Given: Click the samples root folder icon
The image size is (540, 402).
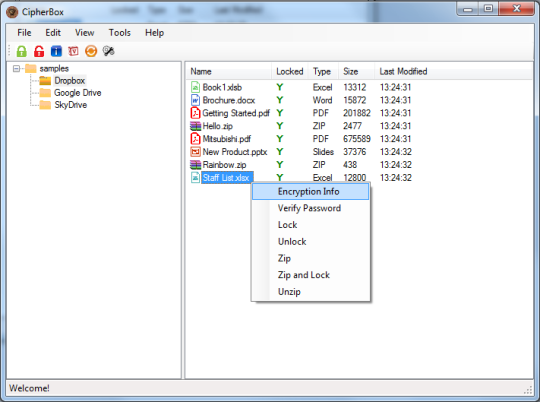Looking at the screenshot, I should click(31, 68).
